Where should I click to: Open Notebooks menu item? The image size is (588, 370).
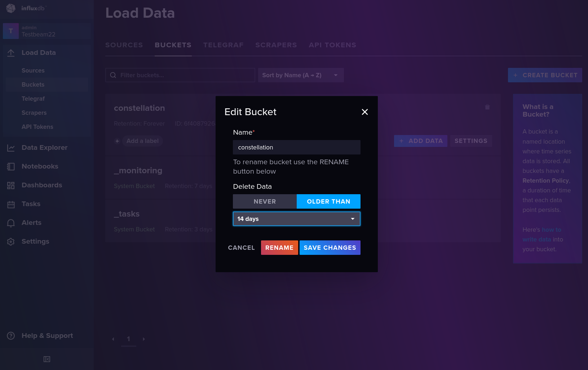point(40,166)
